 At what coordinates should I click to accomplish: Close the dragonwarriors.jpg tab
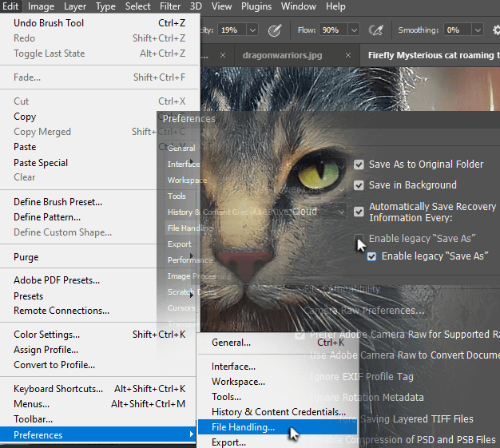click(x=348, y=55)
